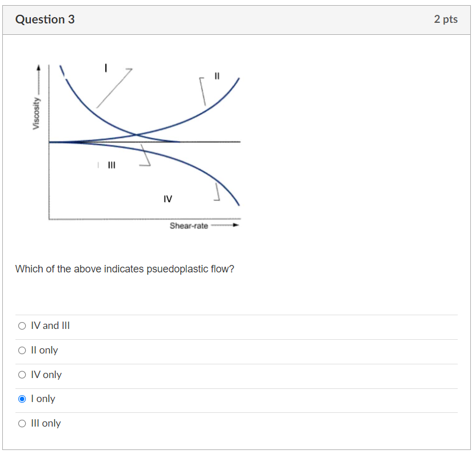Viewport: 476px width, 454px height.
Task: Select the 'IV and III' radio button
Action: point(22,326)
